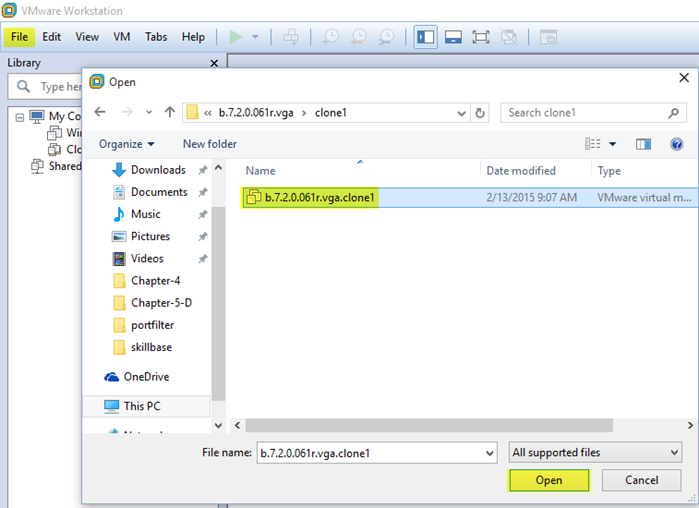Image resolution: width=699 pixels, height=508 pixels.
Task: Refresh the clone1 folder listing
Action: (480, 113)
